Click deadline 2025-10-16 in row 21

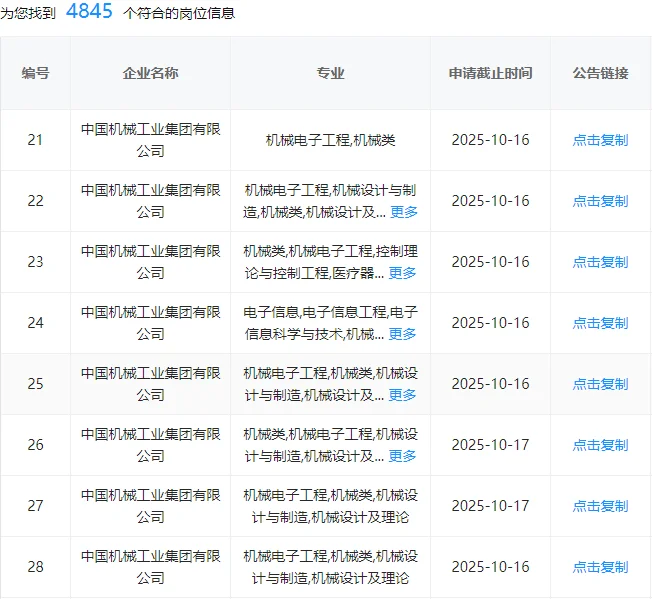click(x=490, y=140)
